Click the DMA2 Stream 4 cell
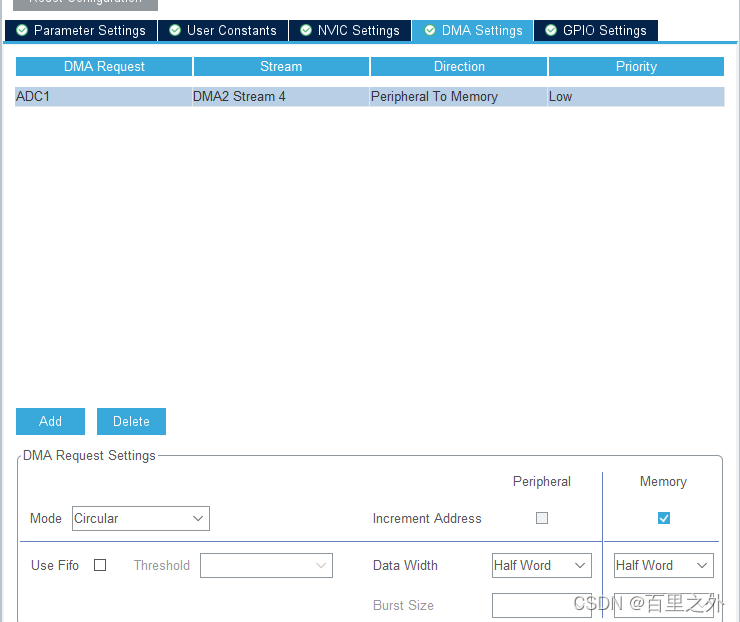 click(281, 97)
